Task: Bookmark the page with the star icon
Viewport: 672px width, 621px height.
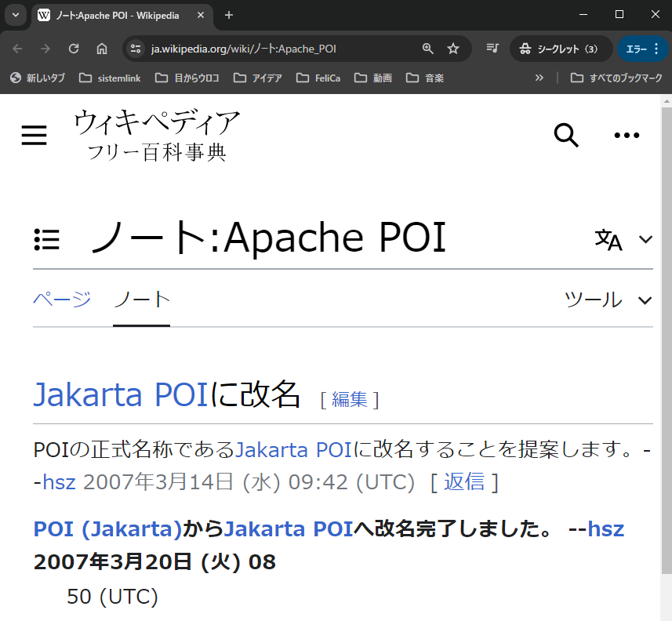Action: pyautogui.click(x=453, y=48)
